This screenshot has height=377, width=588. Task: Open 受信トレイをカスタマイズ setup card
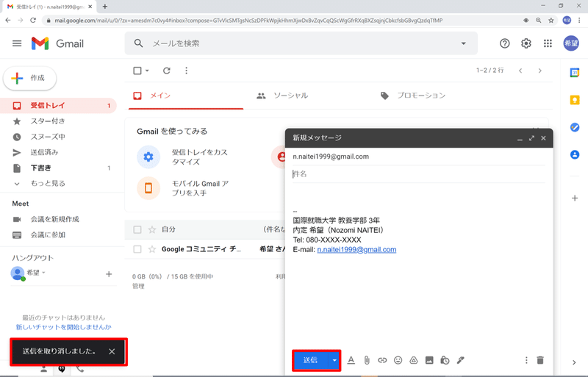[x=183, y=157]
